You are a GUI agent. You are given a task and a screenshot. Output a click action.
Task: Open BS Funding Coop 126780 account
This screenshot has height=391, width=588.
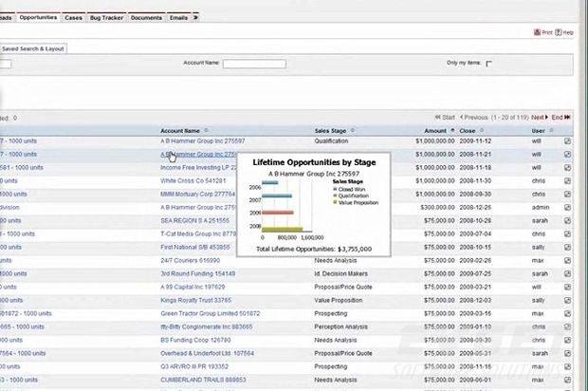195,340
